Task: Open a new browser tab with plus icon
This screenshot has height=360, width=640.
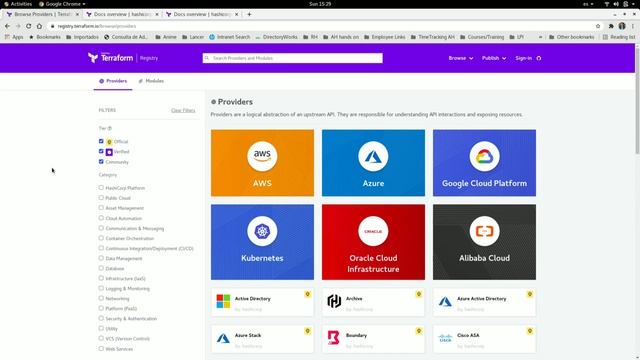Action: [x=249, y=14]
